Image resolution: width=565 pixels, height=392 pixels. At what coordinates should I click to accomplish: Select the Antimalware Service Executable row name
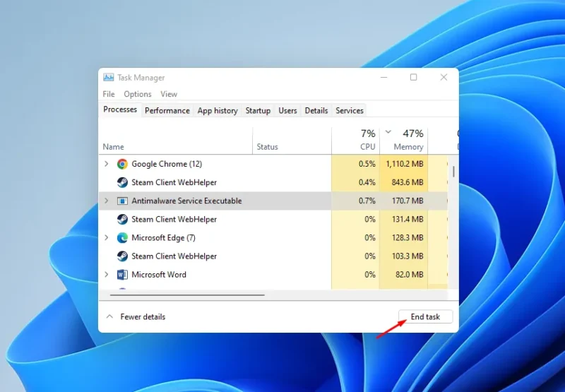[x=186, y=201]
